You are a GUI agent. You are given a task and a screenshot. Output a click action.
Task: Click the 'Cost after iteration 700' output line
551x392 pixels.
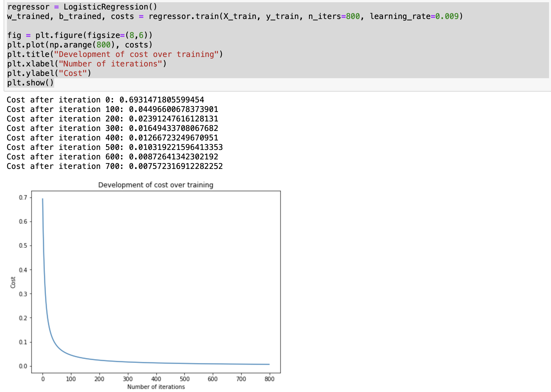(x=114, y=166)
